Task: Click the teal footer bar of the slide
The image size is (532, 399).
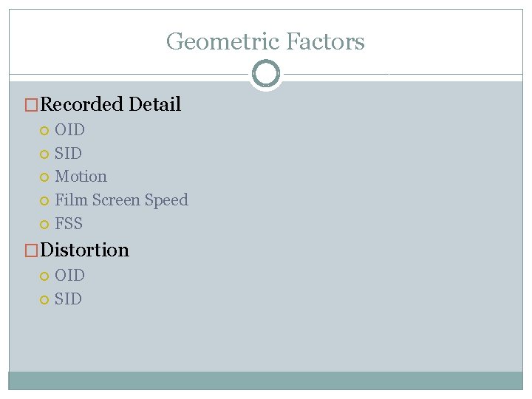Action: 266,381
